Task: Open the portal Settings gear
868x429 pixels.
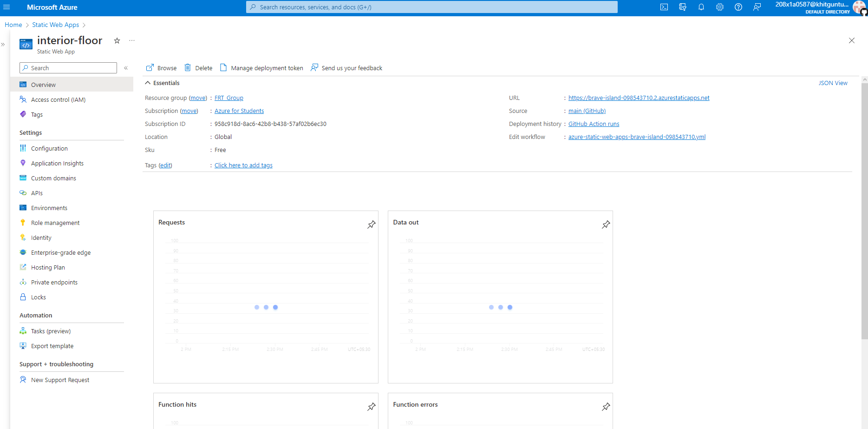Action: pyautogui.click(x=720, y=7)
